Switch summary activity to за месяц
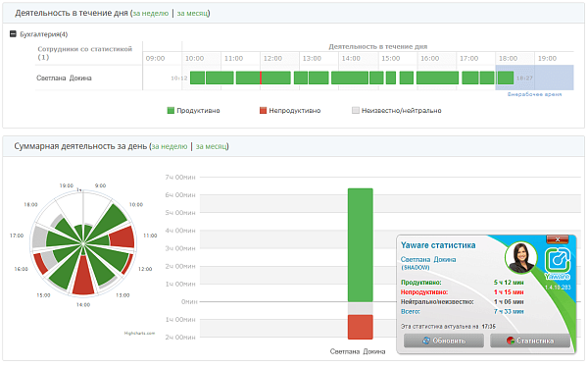The height and width of the screenshot is (367, 588). pyautogui.click(x=211, y=146)
